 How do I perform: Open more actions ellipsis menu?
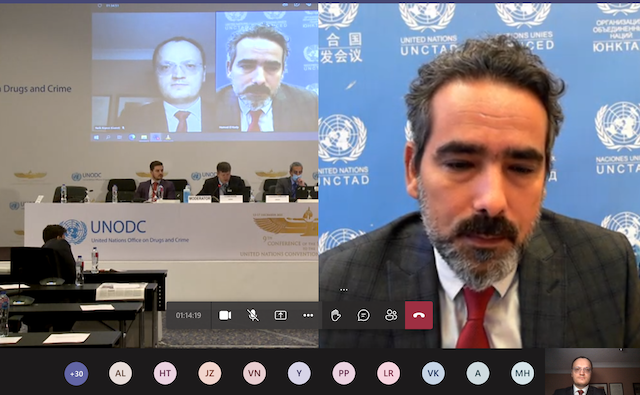point(308,315)
